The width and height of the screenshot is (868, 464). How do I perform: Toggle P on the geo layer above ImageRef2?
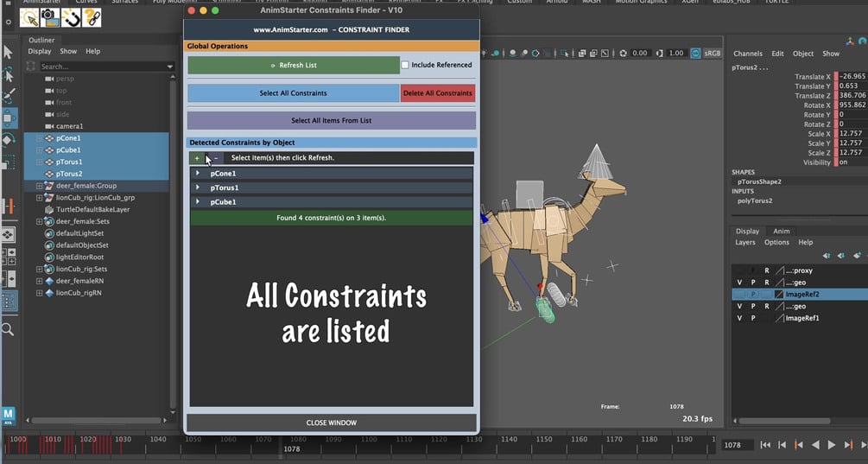[x=753, y=283]
